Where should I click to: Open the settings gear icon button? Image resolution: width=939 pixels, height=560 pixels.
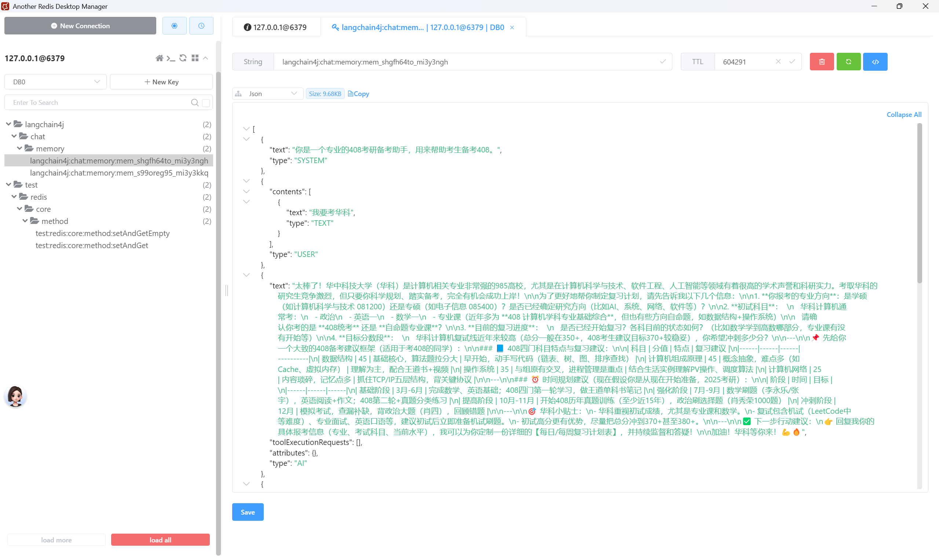[x=174, y=26]
